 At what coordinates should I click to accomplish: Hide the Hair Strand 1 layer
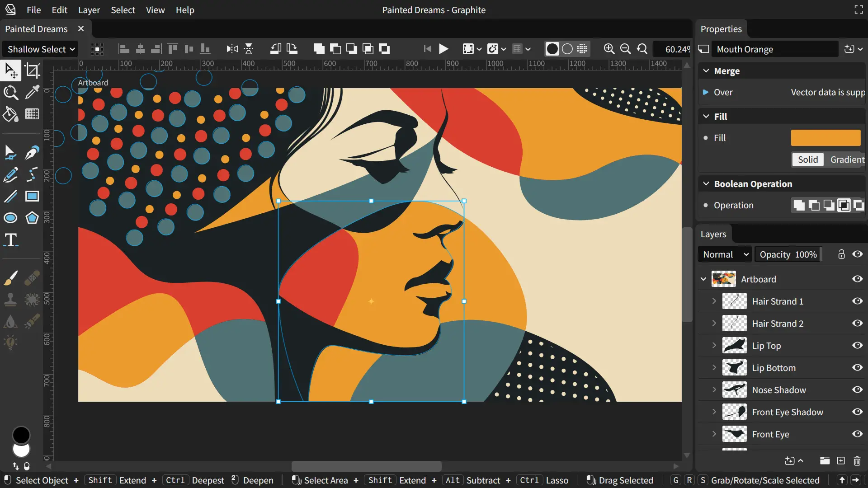858,301
